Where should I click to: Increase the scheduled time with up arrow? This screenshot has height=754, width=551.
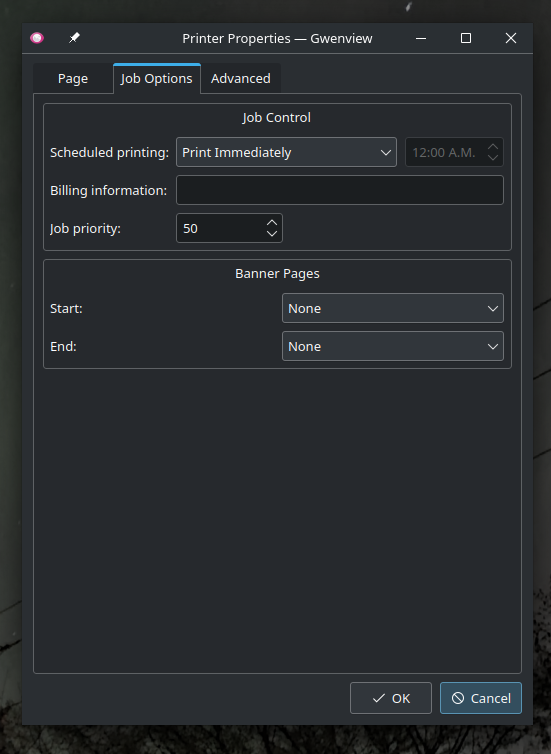pos(493,147)
